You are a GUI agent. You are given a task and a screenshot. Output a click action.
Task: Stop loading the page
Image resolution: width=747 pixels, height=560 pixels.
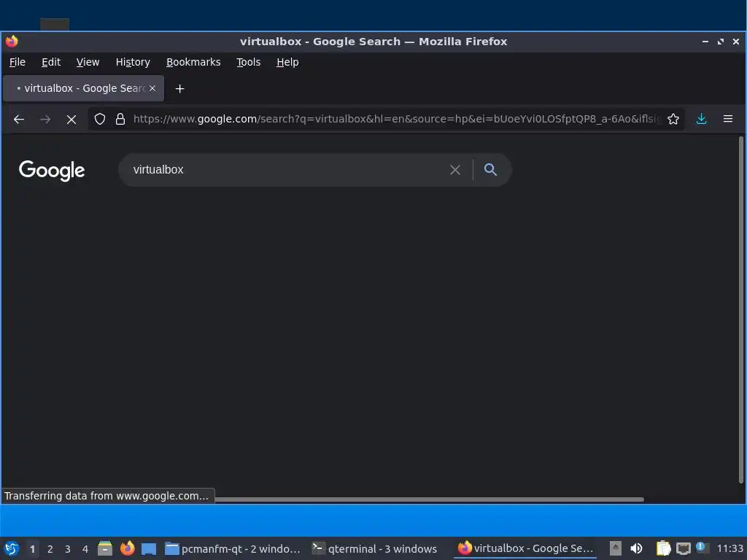coord(71,119)
